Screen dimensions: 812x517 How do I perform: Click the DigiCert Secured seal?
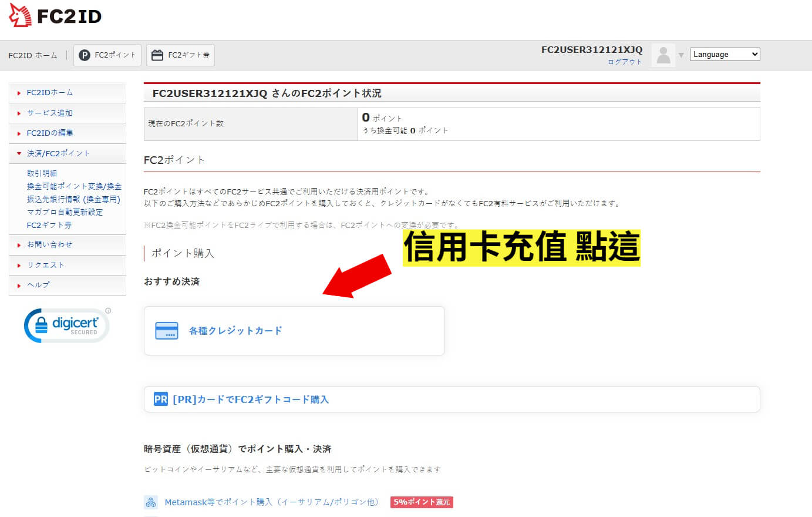click(66, 324)
